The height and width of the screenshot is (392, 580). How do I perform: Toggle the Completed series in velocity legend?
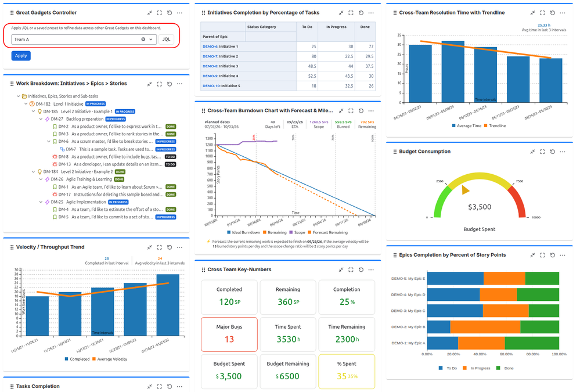[77, 359]
